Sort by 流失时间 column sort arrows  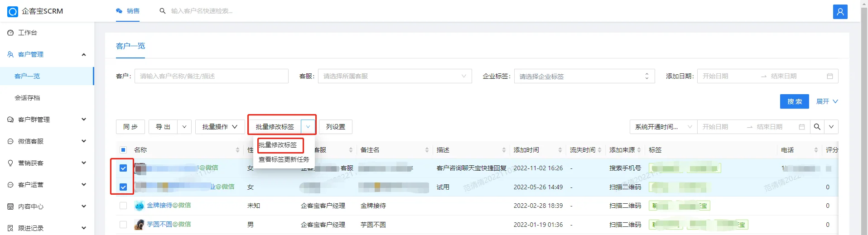[x=599, y=150]
